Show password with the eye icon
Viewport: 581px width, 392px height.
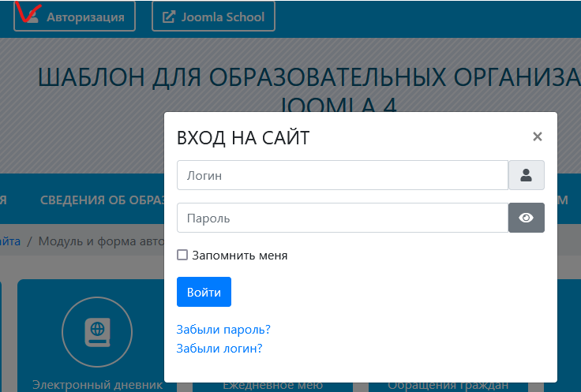pyautogui.click(x=527, y=218)
